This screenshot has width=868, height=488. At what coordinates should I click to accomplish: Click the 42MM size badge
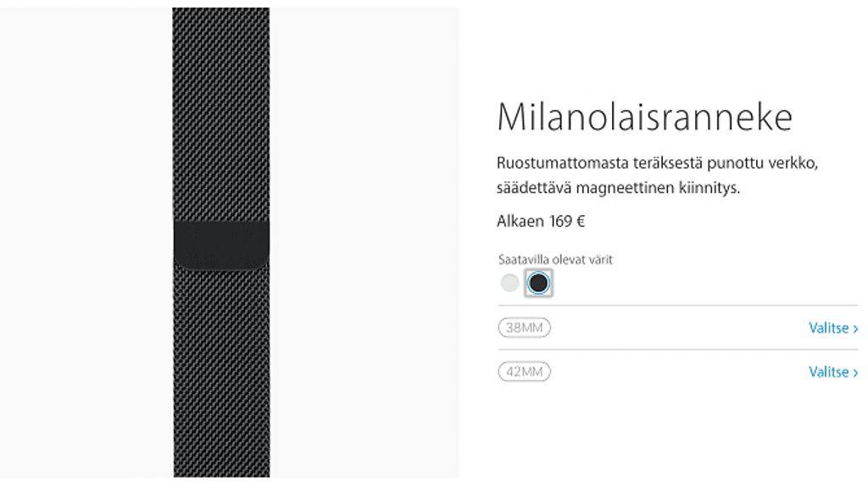[524, 372]
